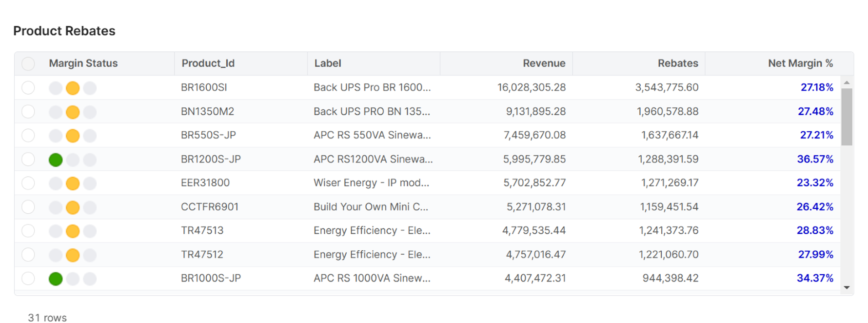Viewport: 868px width, 323px height.
Task: Click the Product_Id column header
Action: tap(208, 63)
